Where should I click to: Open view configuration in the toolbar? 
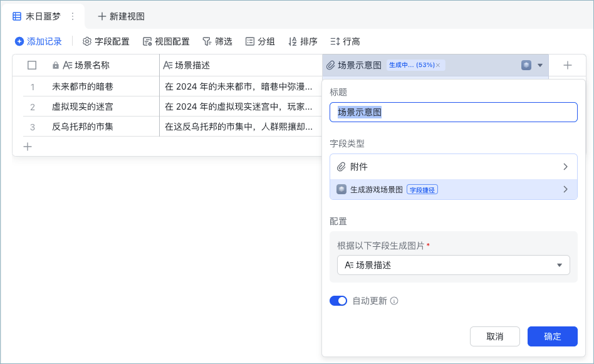tap(166, 41)
